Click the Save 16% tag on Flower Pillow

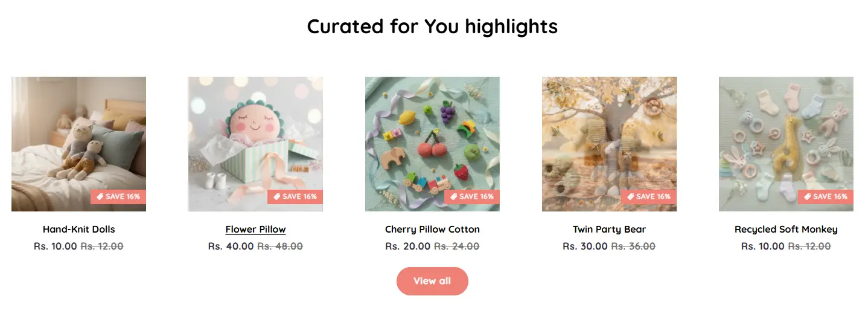tap(295, 197)
